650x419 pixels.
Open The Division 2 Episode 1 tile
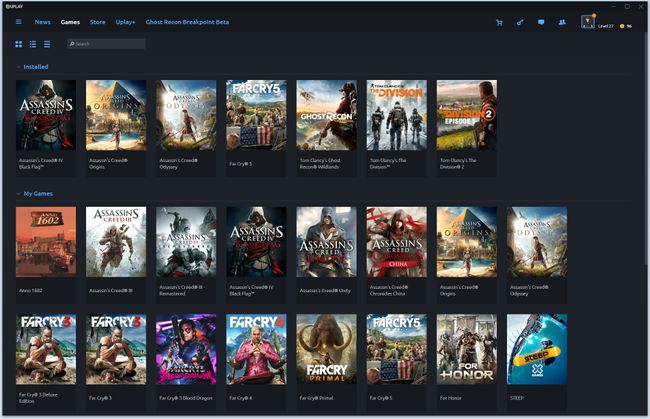coord(467,128)
